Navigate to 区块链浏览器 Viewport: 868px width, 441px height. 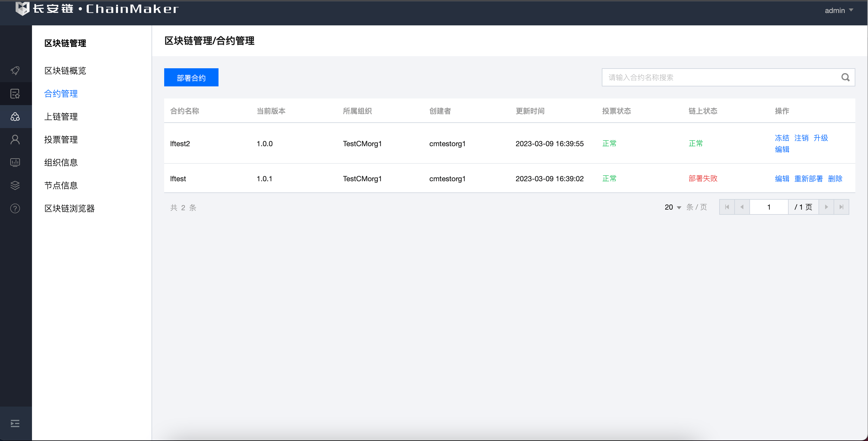(x=69, y=208)
